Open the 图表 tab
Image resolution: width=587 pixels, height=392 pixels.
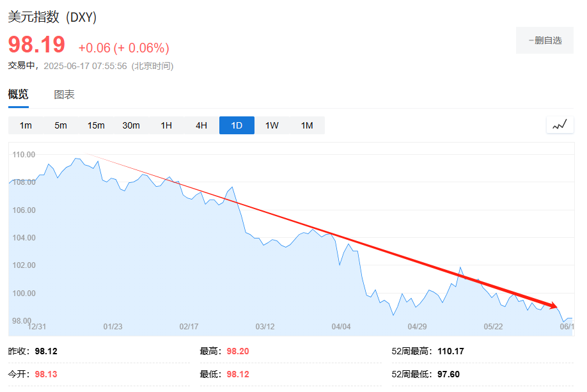point(64,95)
